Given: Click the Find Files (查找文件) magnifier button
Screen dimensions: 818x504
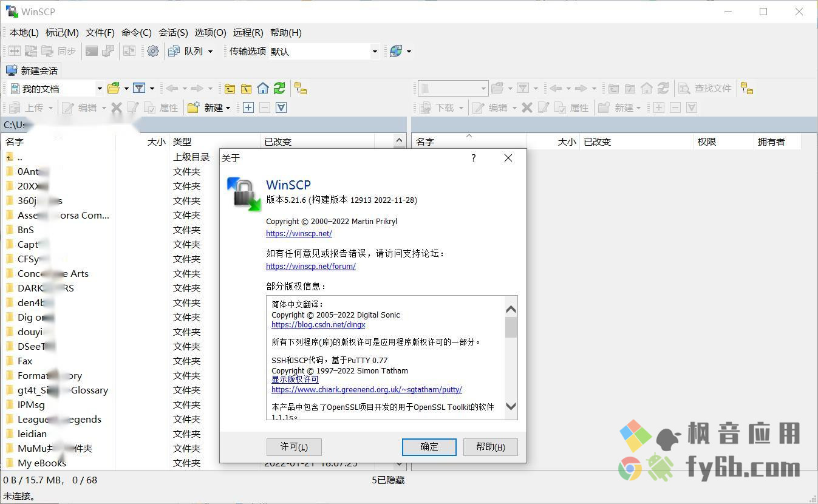Looking at the screenshot, I should click(706, 89).
